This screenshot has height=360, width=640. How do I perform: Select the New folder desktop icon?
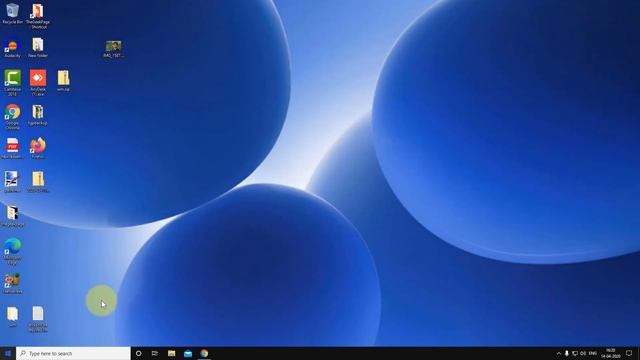[38, 47]
